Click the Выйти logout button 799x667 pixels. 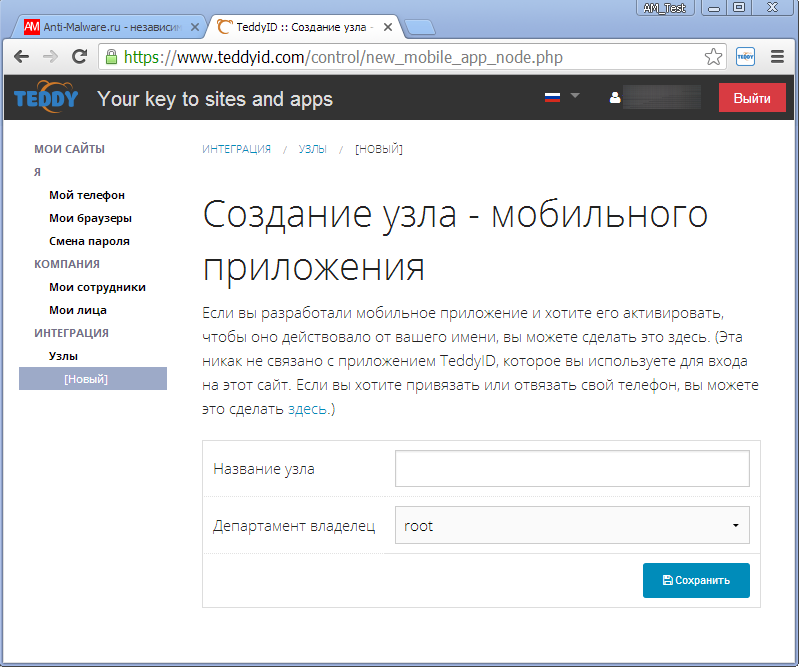click(752, 98)
